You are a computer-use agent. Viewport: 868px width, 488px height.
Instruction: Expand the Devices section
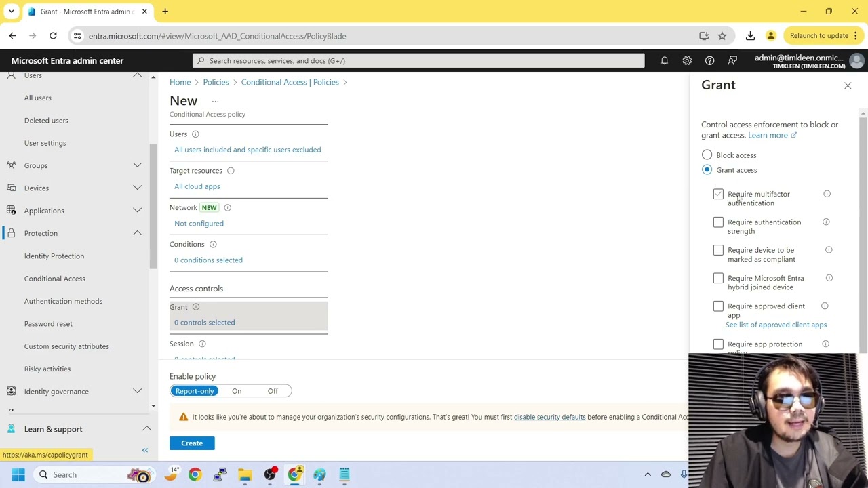point(137,188)
